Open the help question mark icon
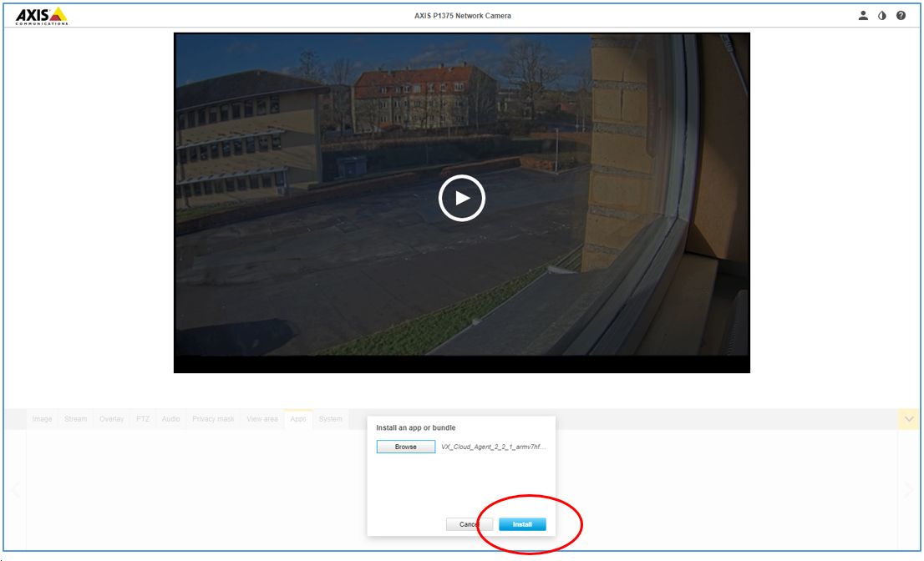This screenshot has height=561, width=924. coord(901,15)
